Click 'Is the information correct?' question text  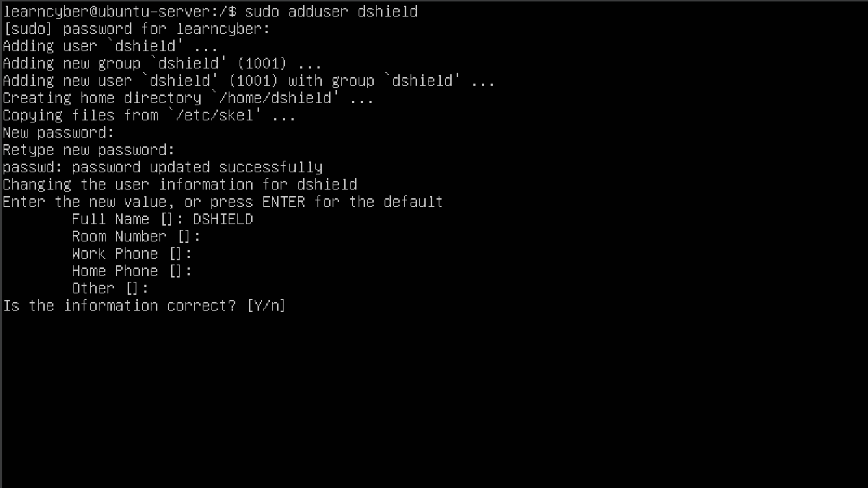click(x=120, y=306)
